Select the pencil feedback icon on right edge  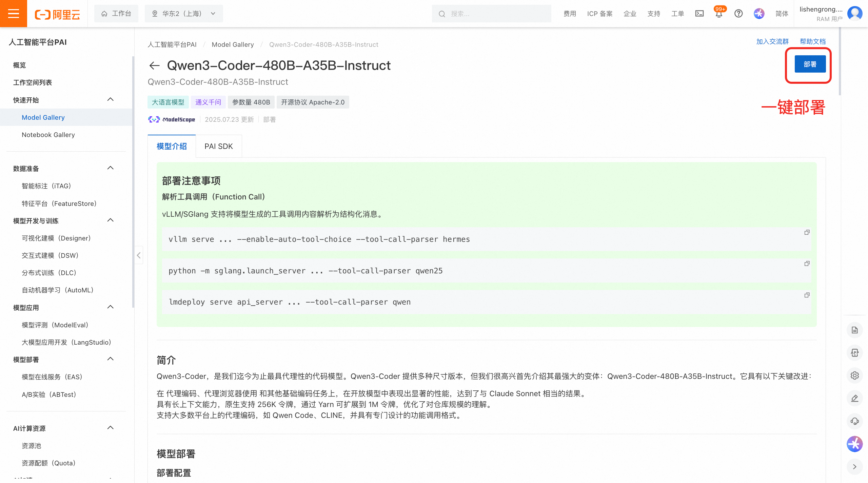point(855,399)
